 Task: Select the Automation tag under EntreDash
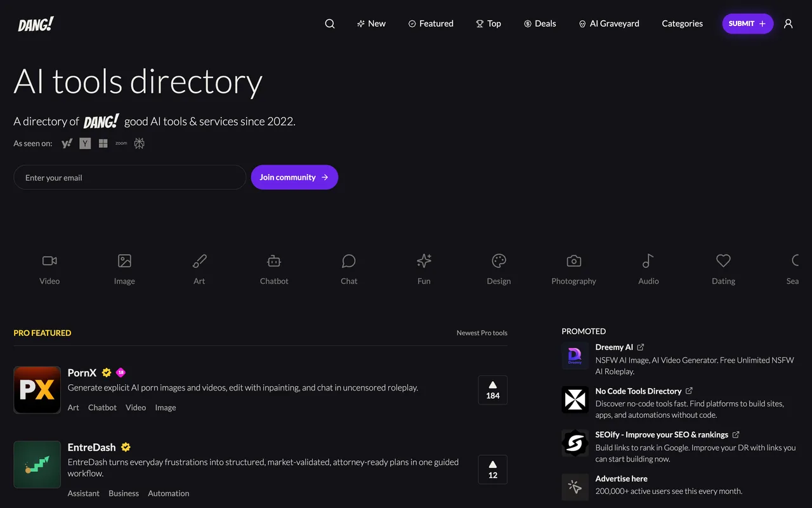click(169, 493)
